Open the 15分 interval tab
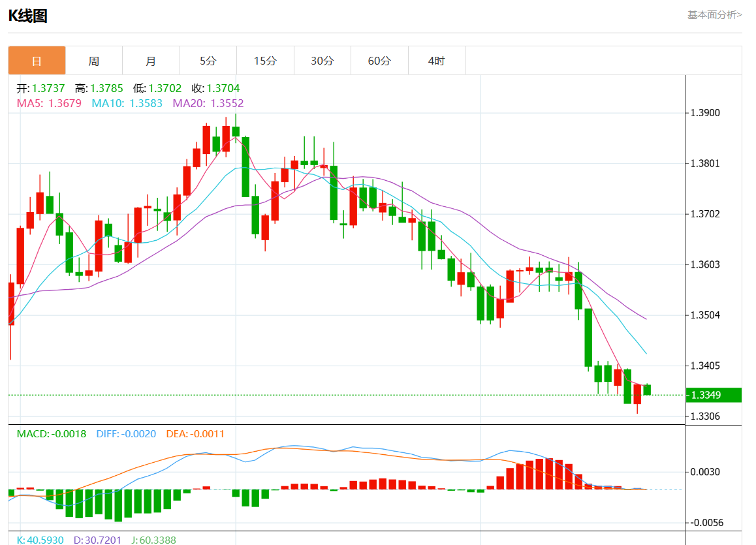This screenshot has width=756, height=545. tap(265, 61)
